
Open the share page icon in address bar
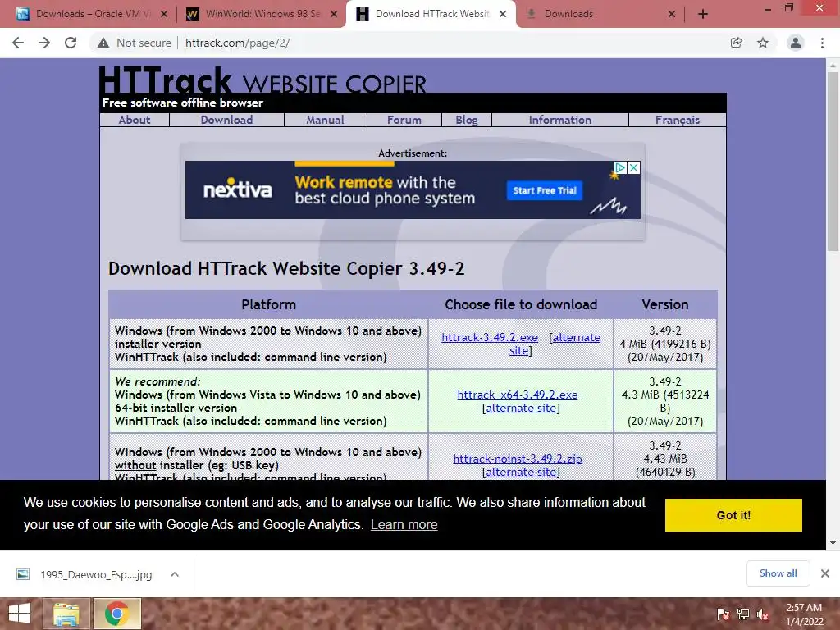coord(736,43)
